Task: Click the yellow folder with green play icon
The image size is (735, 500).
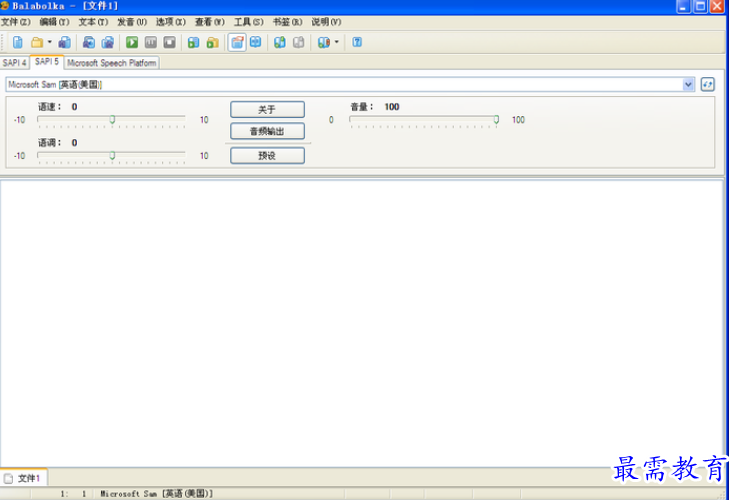Action: pyautogui.click(x=212, y=43)
